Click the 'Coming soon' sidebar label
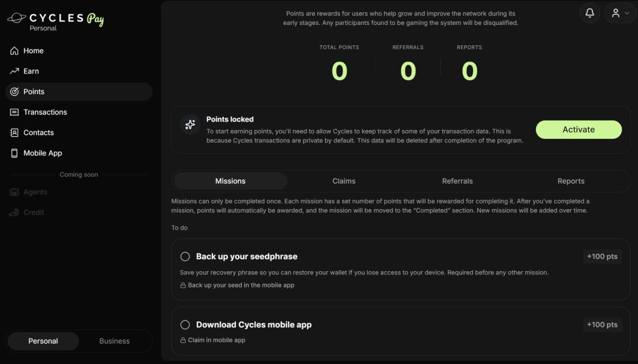The height and width of the screenshot is (364, 638). click(x=79, y=175)
